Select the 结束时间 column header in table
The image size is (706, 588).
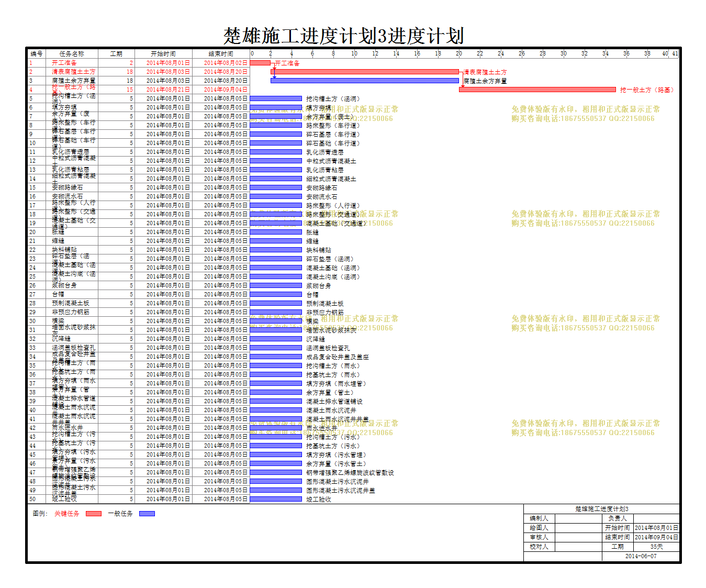tap(221, 53)
